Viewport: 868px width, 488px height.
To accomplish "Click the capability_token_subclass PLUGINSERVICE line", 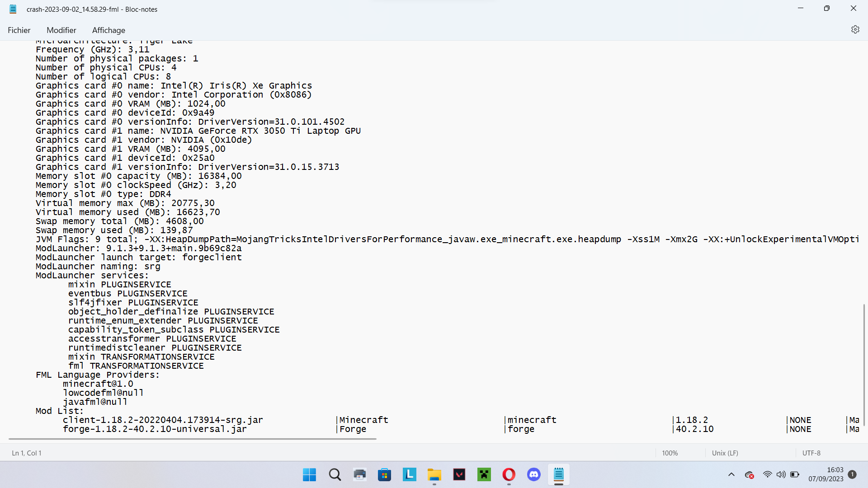I will click(x=174, y=330).
